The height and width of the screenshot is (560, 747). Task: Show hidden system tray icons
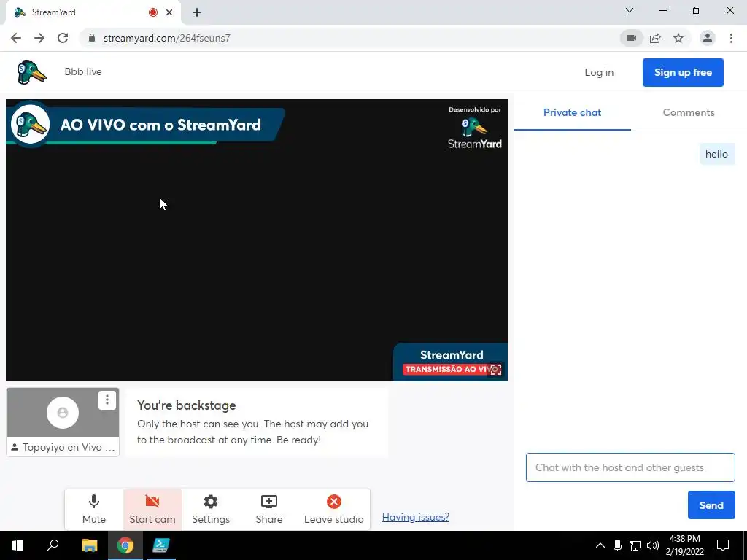tap(600, 545)
